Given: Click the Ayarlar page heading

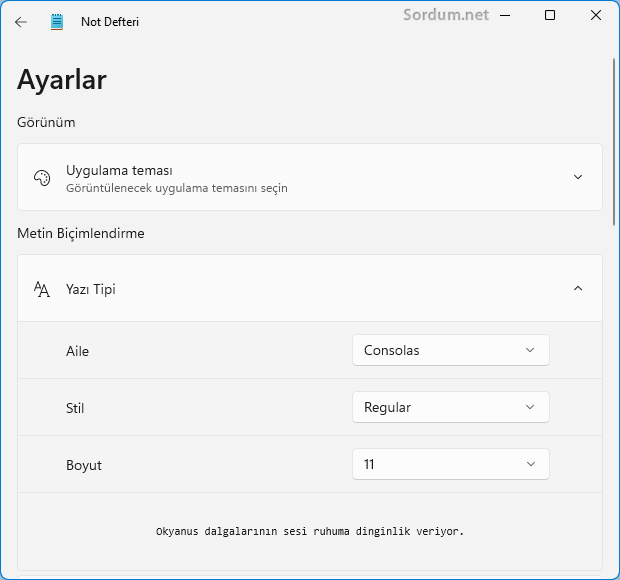Looking at the screenshot, I should (x=62, y=80).
